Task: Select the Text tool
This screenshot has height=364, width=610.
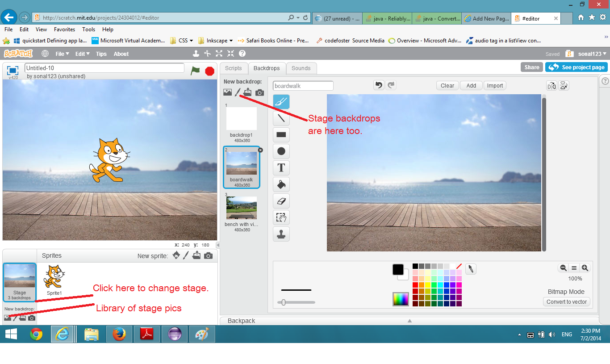Action: pos(281,168)
